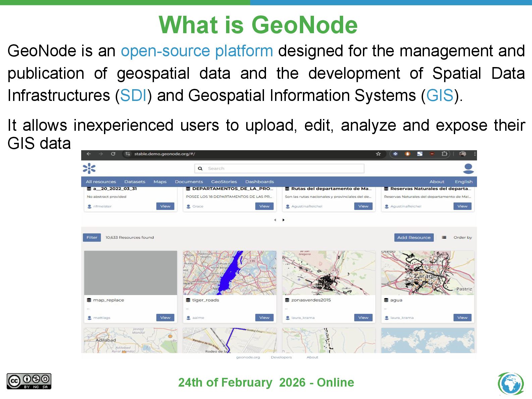Screen dimensions: 532x399
Task: Click View on the zonasverdes2015 card
Action: pyautogui.click(x=363, y=318)
